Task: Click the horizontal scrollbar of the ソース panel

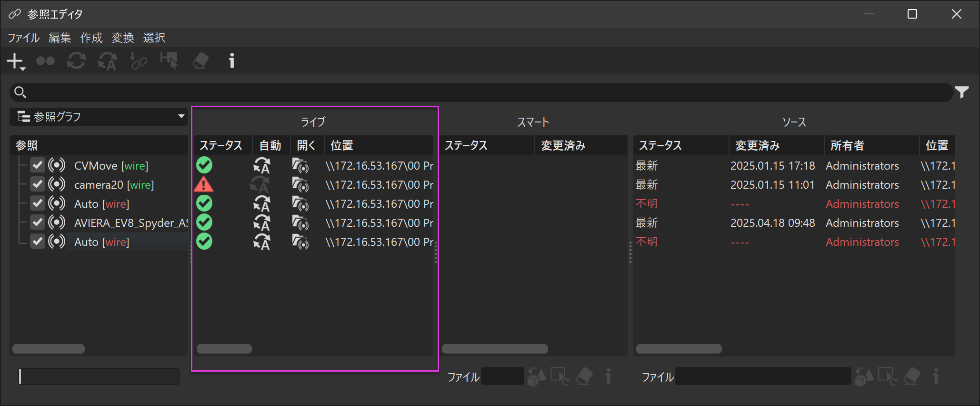Action: (x=679, y=349)
